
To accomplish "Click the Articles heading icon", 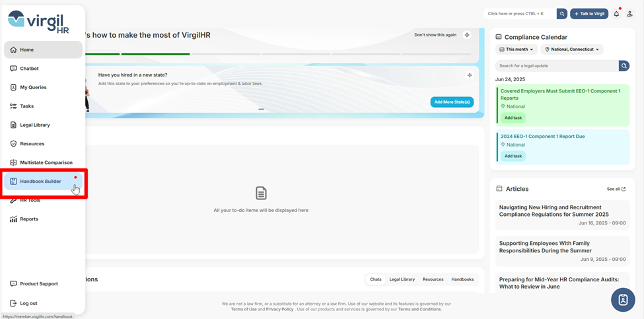I will point(499,189).
